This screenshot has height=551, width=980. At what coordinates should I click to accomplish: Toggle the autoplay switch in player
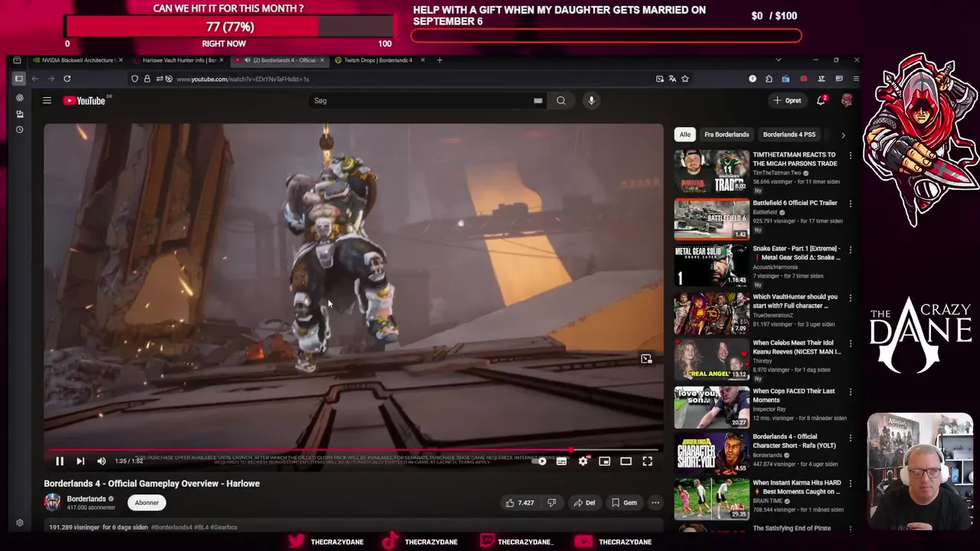(541, 461)
